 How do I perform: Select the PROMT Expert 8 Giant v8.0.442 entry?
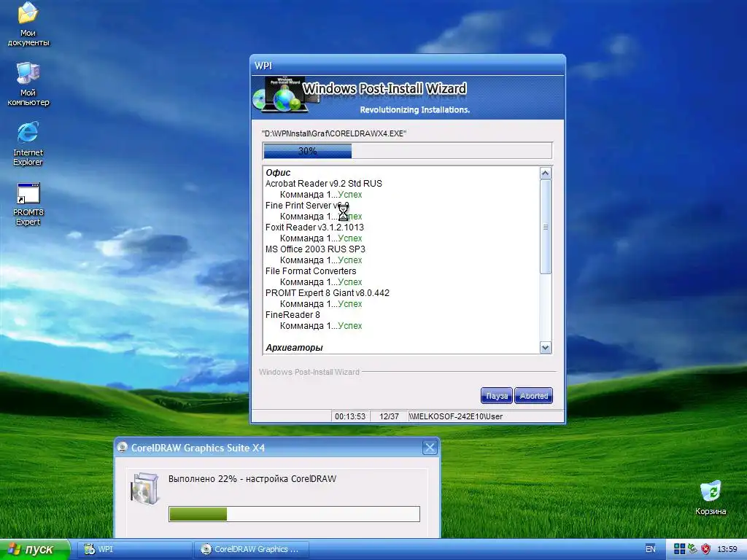[x=328, y=293]
